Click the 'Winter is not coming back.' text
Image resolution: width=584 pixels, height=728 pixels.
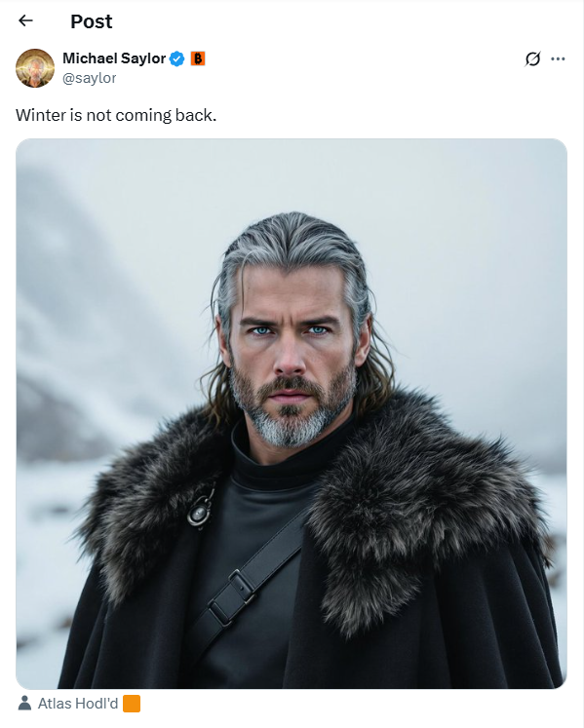point(116,115)
